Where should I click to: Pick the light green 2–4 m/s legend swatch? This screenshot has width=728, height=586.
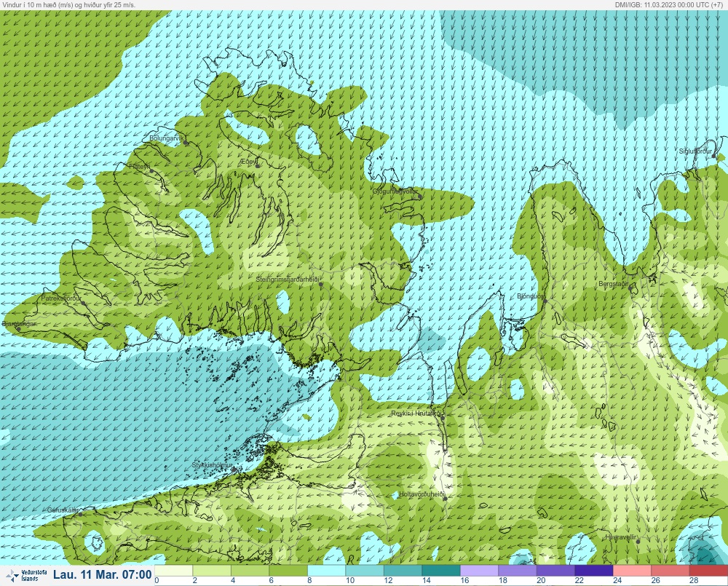click(212, 570)
